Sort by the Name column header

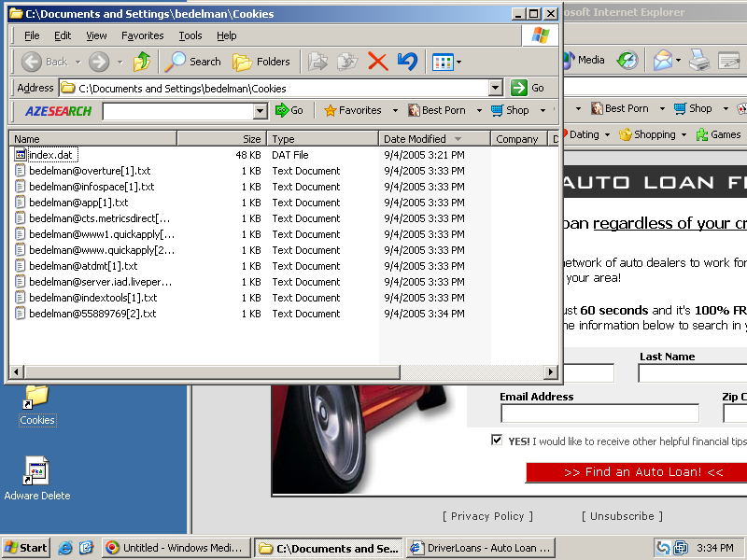pos(92,138)
